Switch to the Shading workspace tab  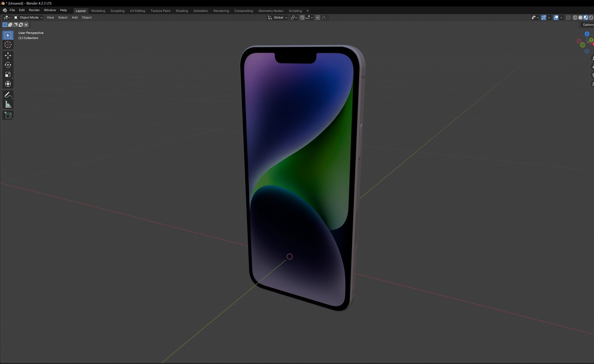(x=182, y=11)
